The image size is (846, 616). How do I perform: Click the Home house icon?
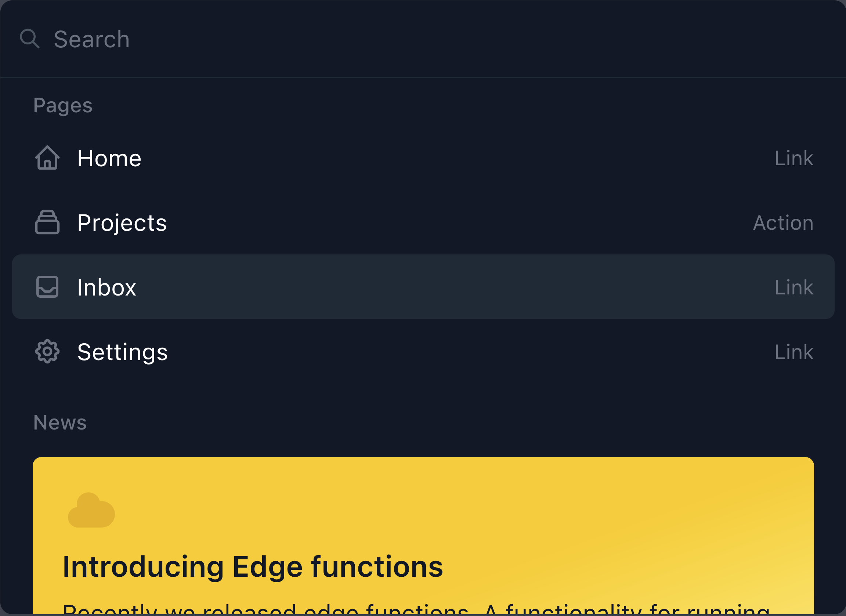[47, 158]
